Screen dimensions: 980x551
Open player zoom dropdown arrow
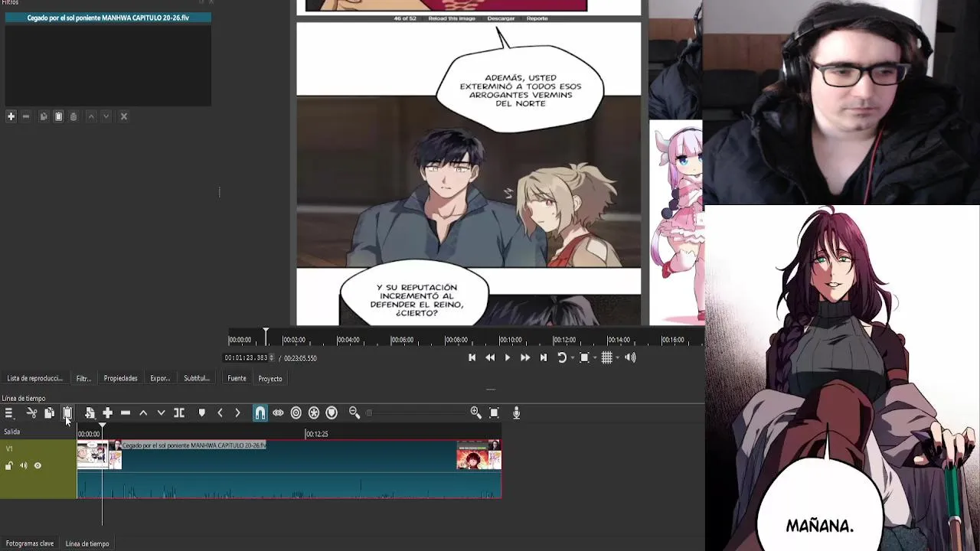(x=595, y=358)
